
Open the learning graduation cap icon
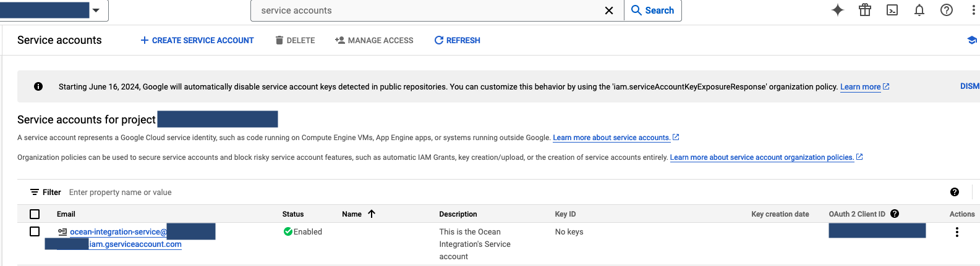coord(971,40)
